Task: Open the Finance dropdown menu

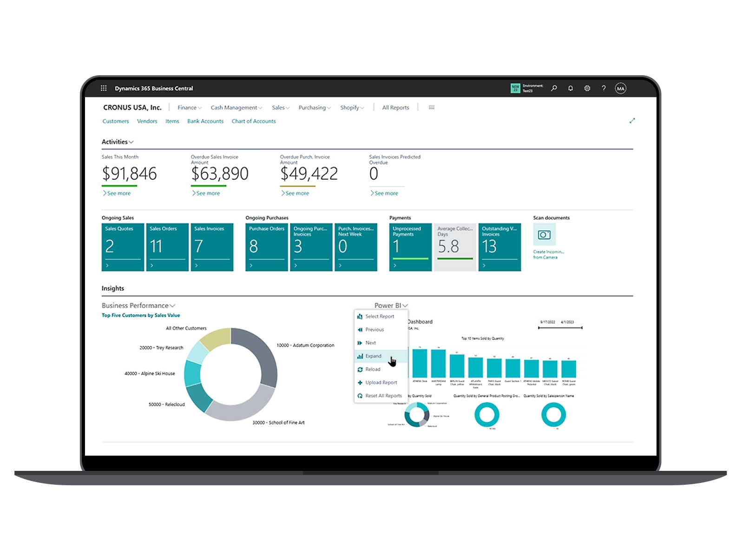Action: [190, 108]
